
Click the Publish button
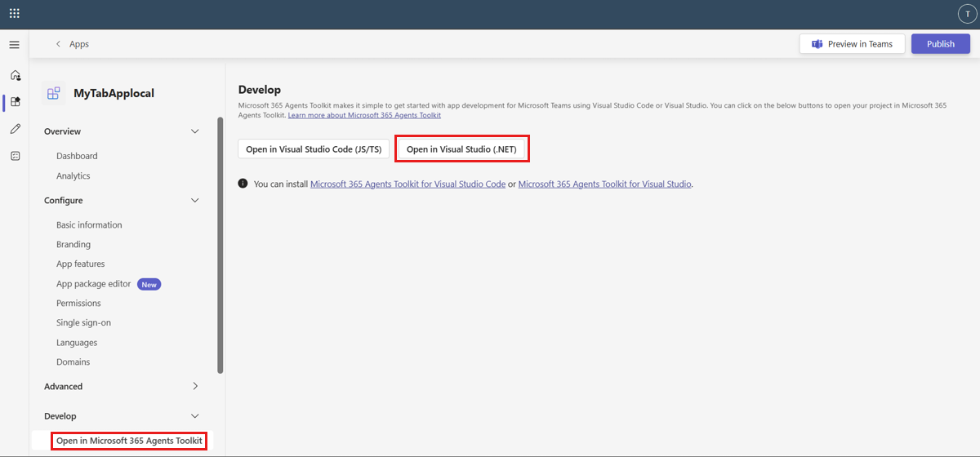tap(941, 44)
